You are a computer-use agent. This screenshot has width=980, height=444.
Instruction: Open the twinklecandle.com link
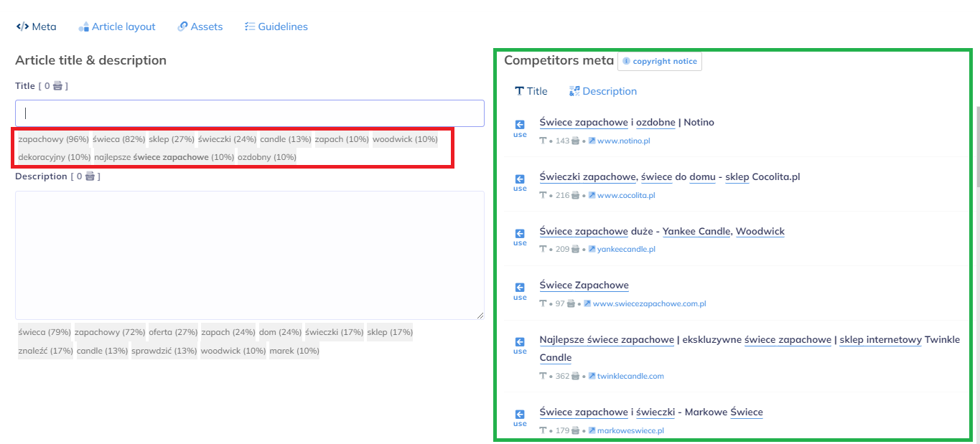coord(630,376)
